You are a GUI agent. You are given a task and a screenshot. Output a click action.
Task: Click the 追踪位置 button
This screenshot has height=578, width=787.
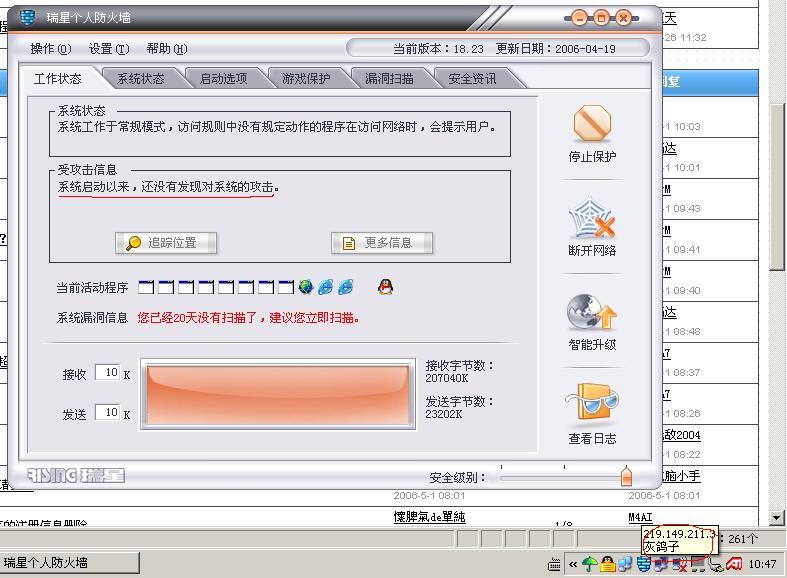166,243
